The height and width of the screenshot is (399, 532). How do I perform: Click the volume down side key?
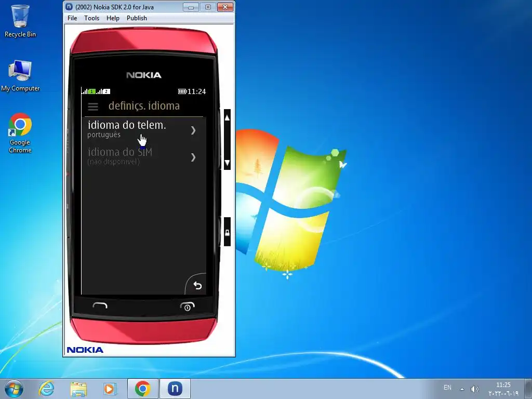[x=228, y=163]
